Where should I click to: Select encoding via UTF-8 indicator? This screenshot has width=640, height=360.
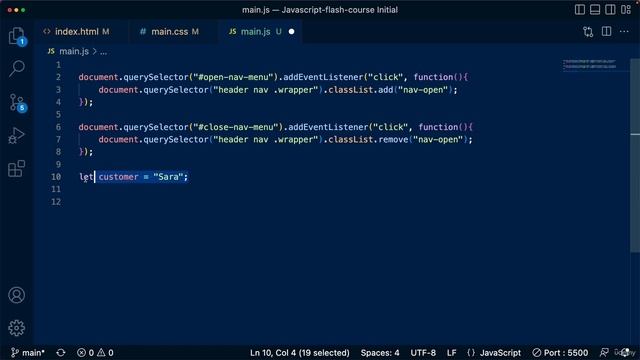pyautogui.click(x=423, y=353)
